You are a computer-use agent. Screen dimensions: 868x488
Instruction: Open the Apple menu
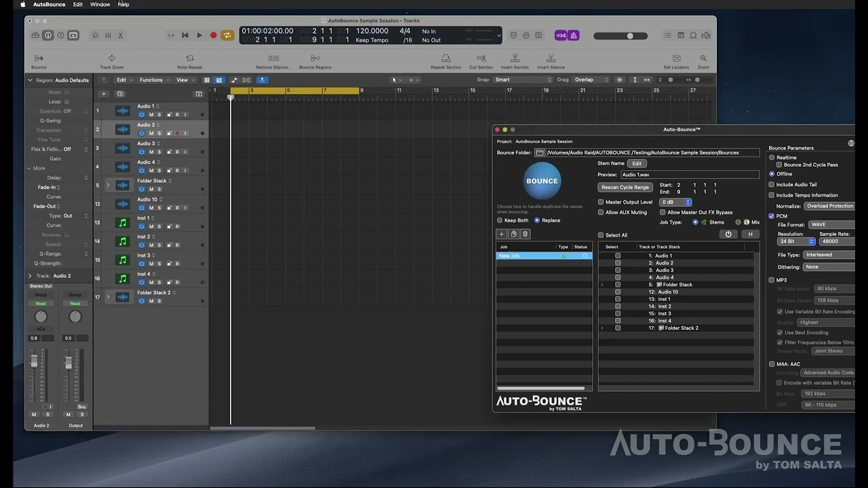pyautogui.click(x=23, y=5)
